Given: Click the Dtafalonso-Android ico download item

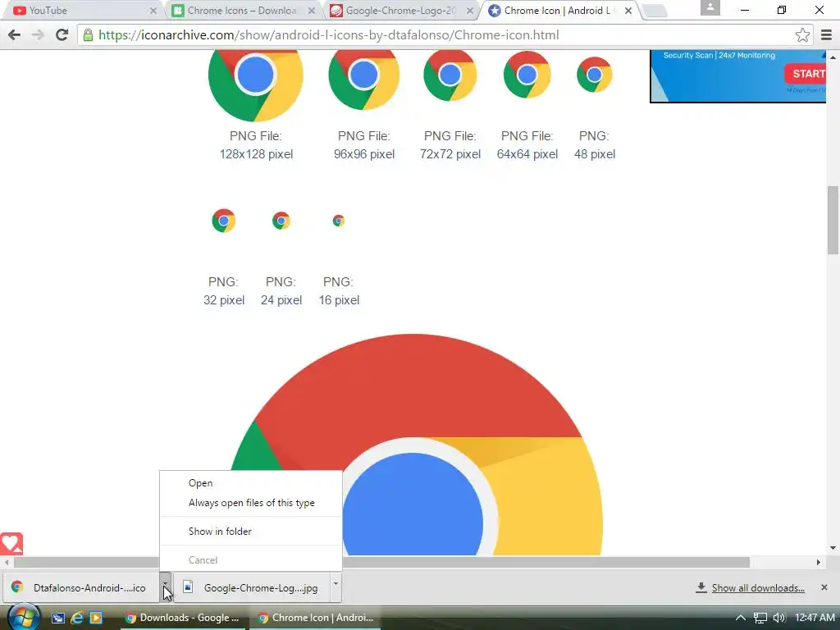Looking at the screenshot, I should click(83, 587).
